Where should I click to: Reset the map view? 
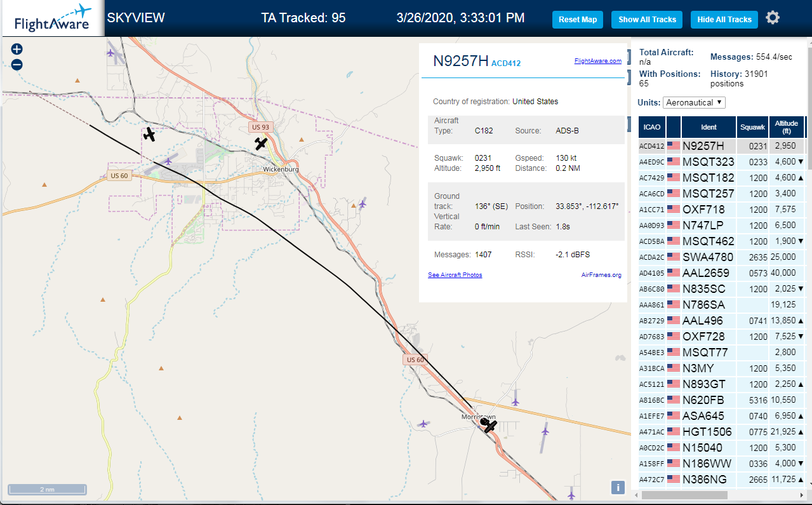pos(578,20)
